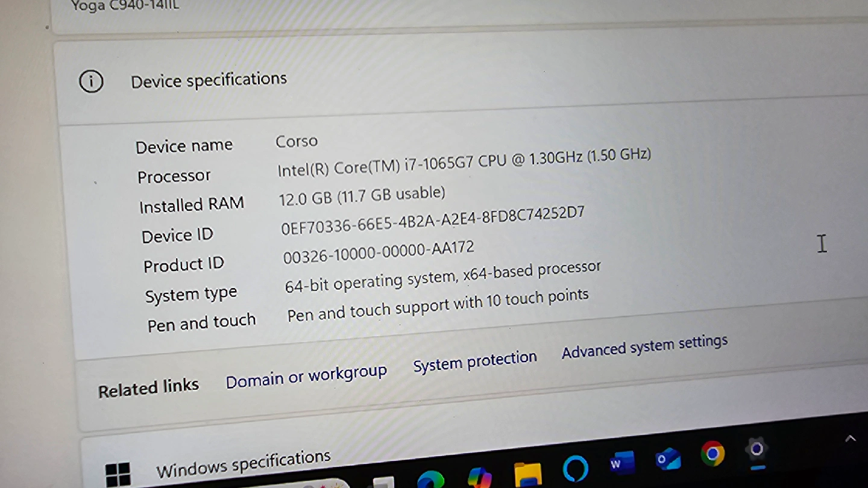Image resolution: width=868 pixels, height=488 pixels.
Task: Open Microsoft Edge from the taskbar
Action: 430,479
